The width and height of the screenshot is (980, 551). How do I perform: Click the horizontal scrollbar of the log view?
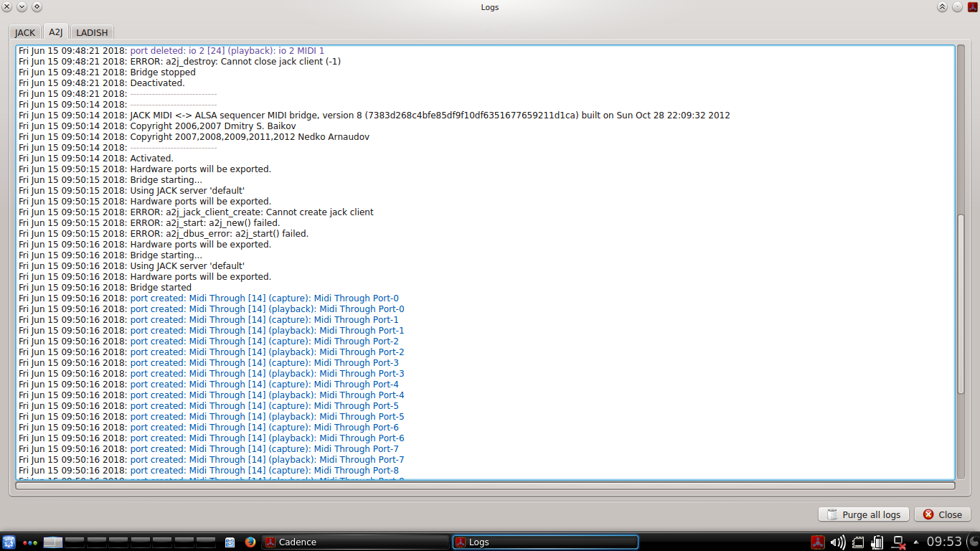coord(485,486)
